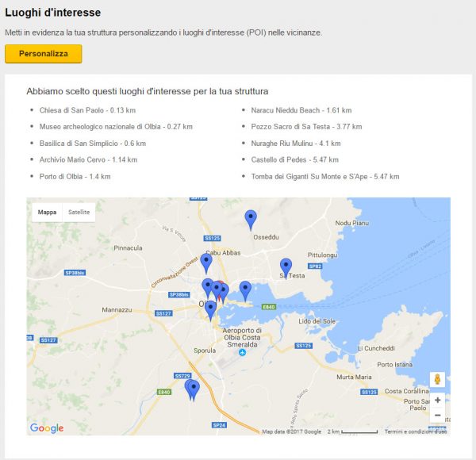Click the blue pin pair below SS729
The width and height of the screenshot is (476, 460).
pos(192,389)
